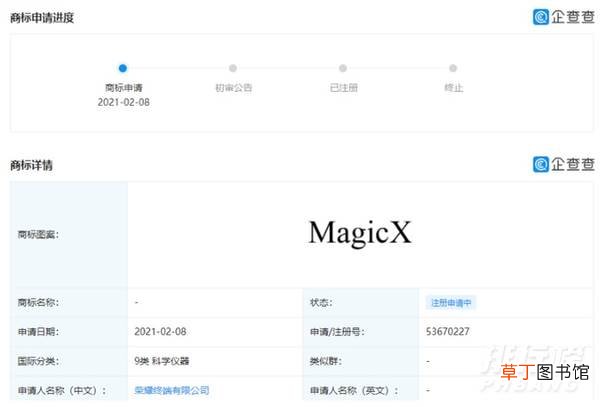Select the 初审公告 progress dot

pyautogui.click(x=233, y=68)
